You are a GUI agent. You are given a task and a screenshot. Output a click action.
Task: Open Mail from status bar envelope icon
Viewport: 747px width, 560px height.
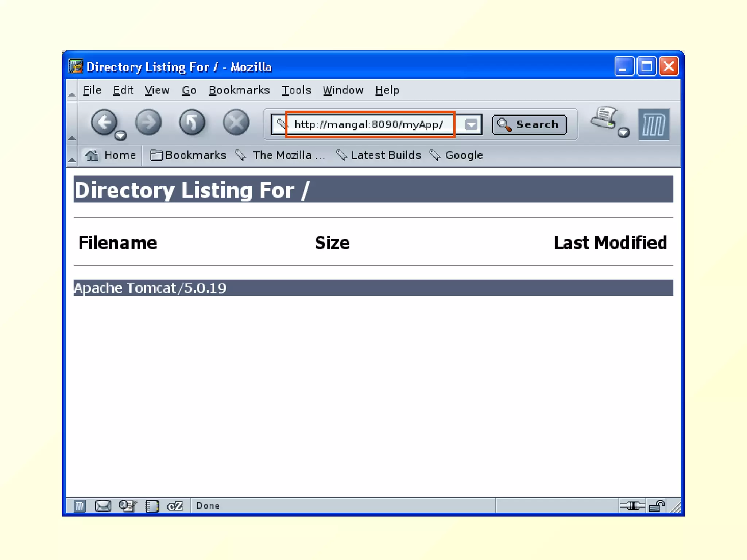[103, 506]
